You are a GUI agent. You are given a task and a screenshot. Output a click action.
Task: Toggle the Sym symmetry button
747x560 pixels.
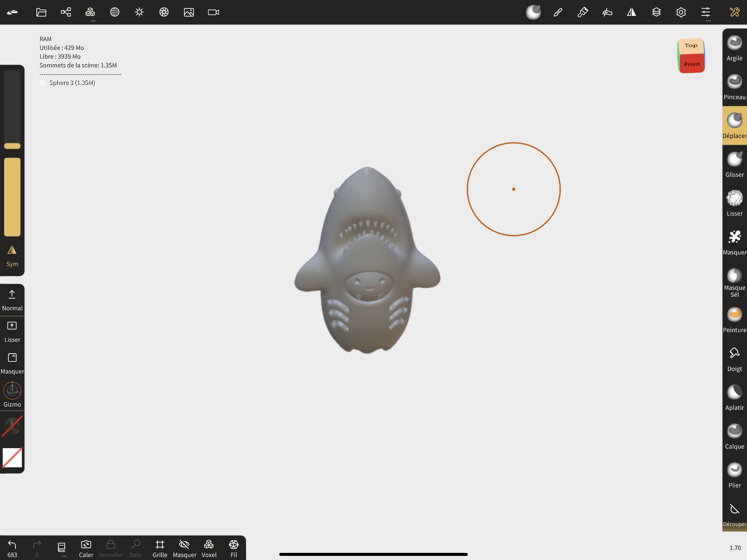tap(12, 256)
